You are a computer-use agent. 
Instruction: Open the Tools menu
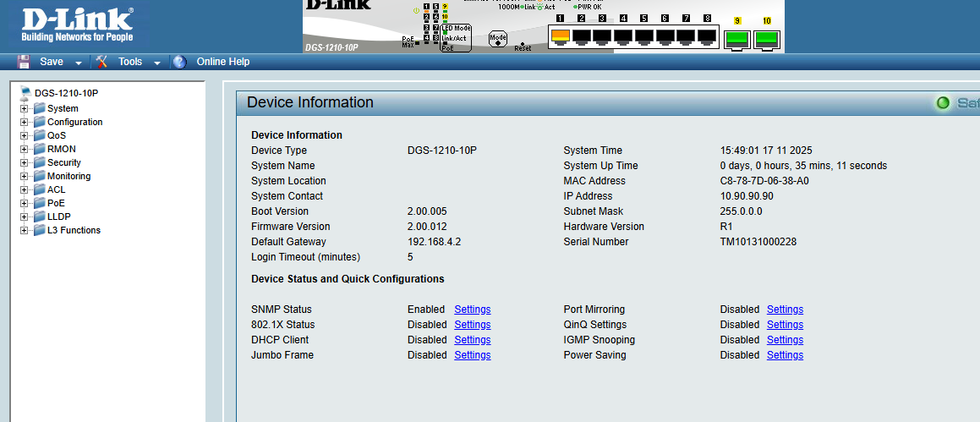coord(130,62)
